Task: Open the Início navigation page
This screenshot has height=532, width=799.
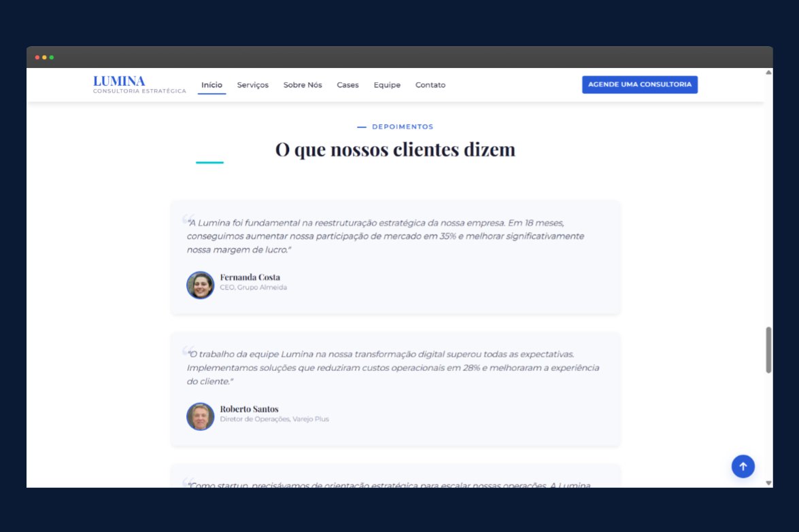Action: click(x=211, y=84)
